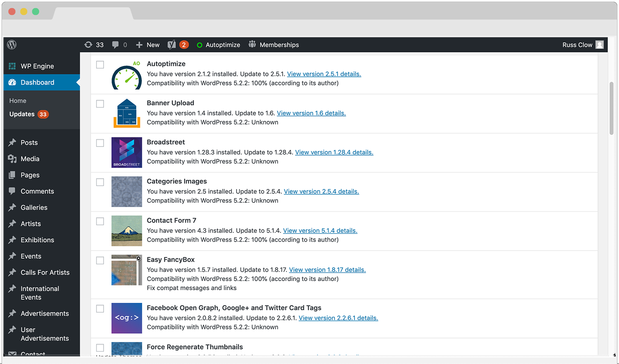619x364 pixels.
Task: Open View version 1.28.4 details link
Action: click(334, 152)
